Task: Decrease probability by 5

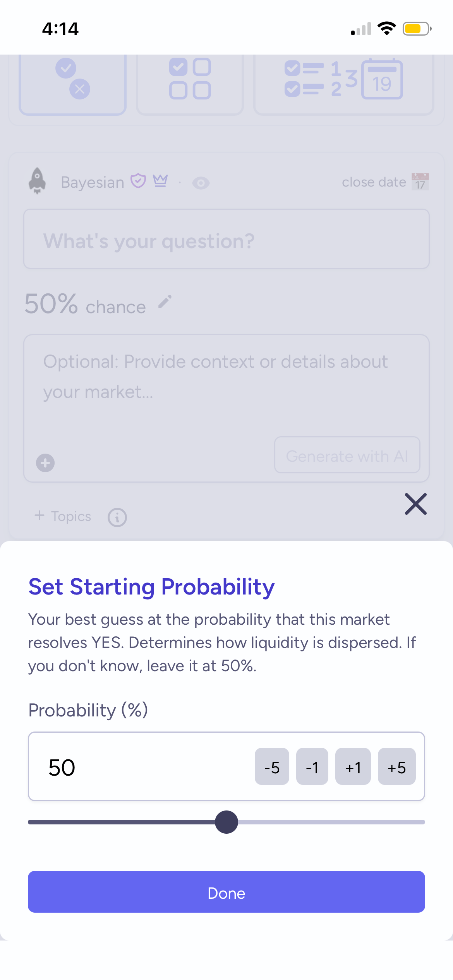Action: point(272,767)
